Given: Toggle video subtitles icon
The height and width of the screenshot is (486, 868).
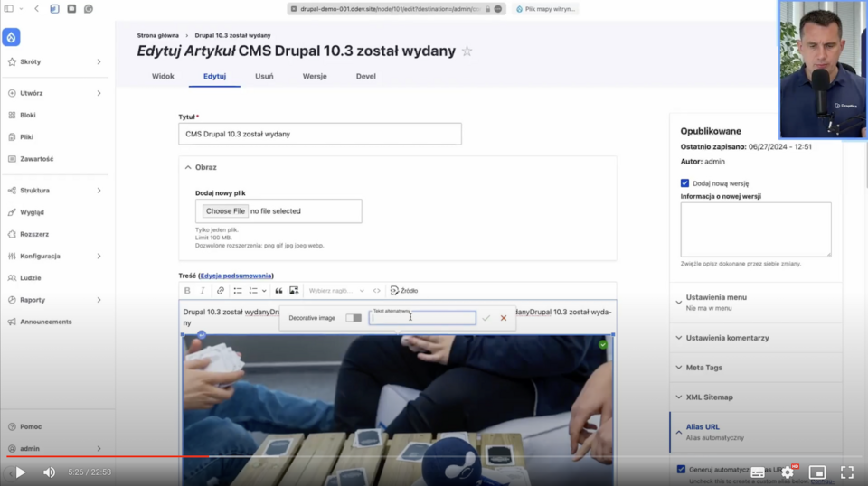Looking at the screenshot, I should [758, 472].
